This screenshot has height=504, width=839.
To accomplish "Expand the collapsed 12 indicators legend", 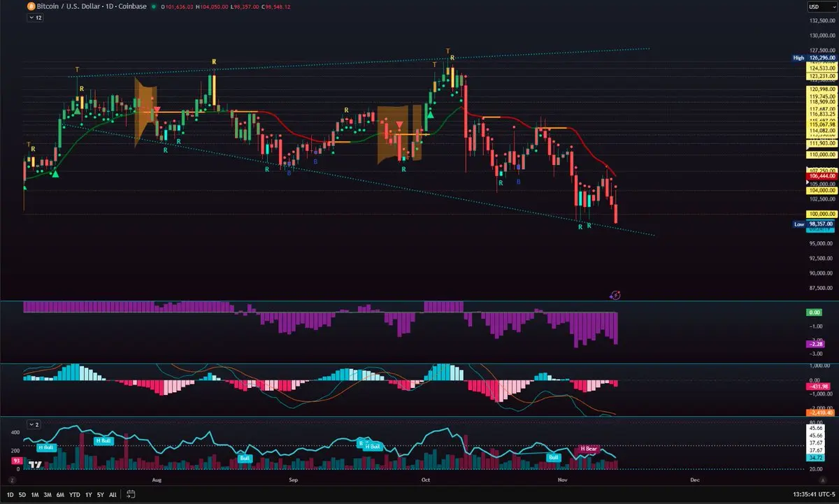I will (x=34, y=18).
